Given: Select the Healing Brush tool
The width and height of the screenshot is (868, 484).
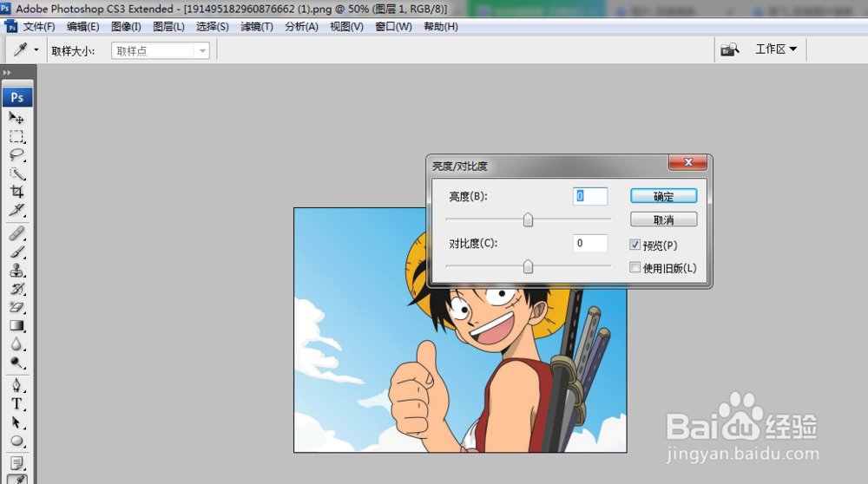Looking at the screenshot, I should pyautogui.click(x=16, y=233).
